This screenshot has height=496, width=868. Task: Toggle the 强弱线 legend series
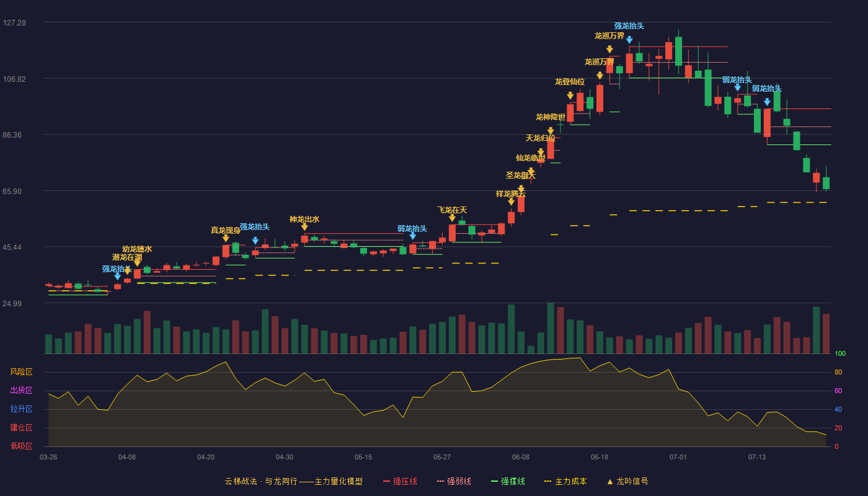click(x=454, y=481)
